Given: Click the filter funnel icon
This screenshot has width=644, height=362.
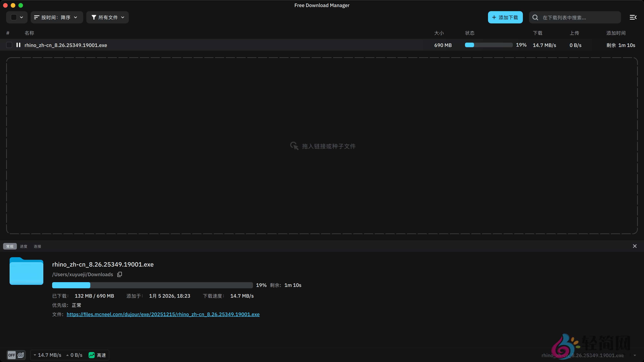Looking at the screenshot, I should tap(94, 17).
